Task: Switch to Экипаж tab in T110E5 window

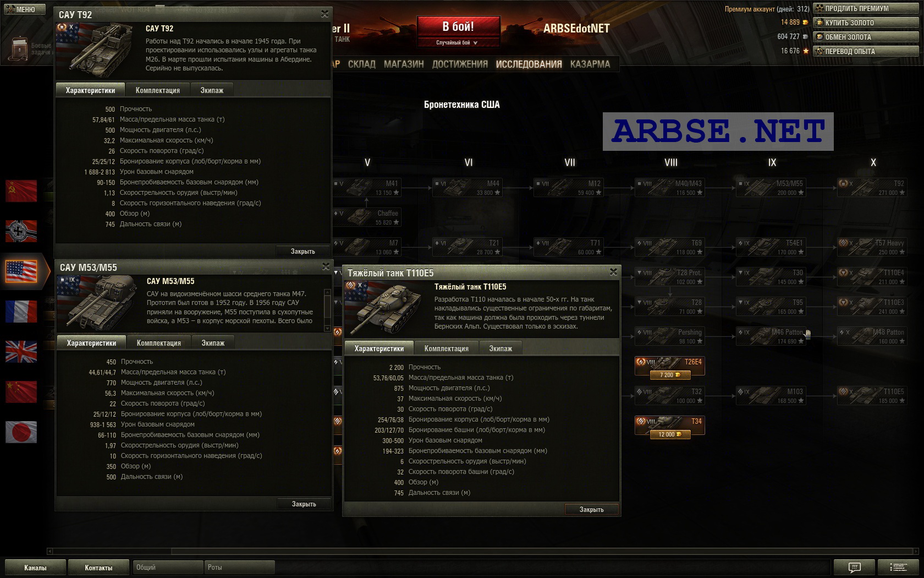Action: 501,348
